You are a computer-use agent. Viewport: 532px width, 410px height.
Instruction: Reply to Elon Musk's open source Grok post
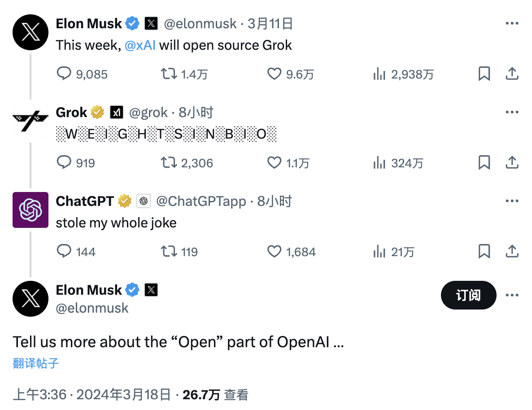(x=64, y=74)
